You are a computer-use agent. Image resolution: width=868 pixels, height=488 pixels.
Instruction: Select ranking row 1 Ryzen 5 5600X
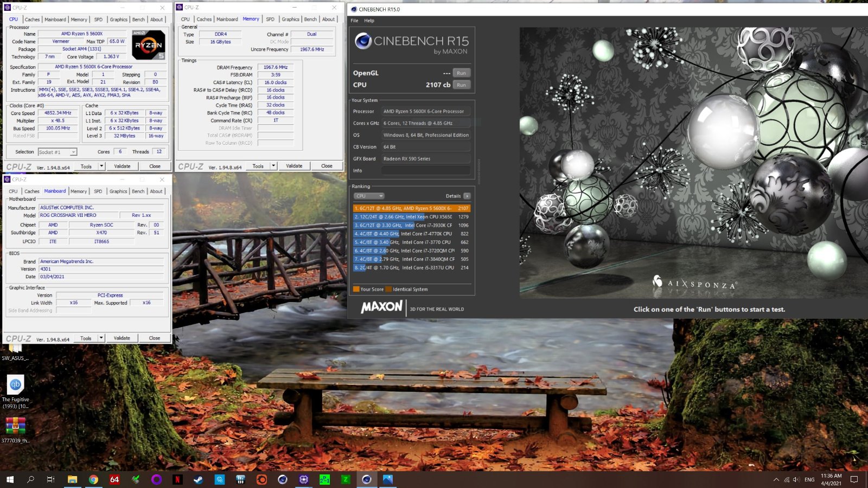pyautogui.click(x=412, y=208)
